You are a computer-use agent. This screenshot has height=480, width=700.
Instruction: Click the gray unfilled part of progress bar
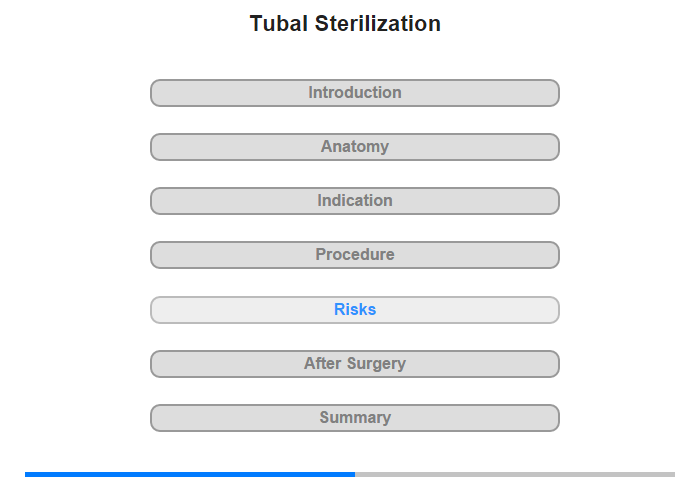[x=515, y=474]
